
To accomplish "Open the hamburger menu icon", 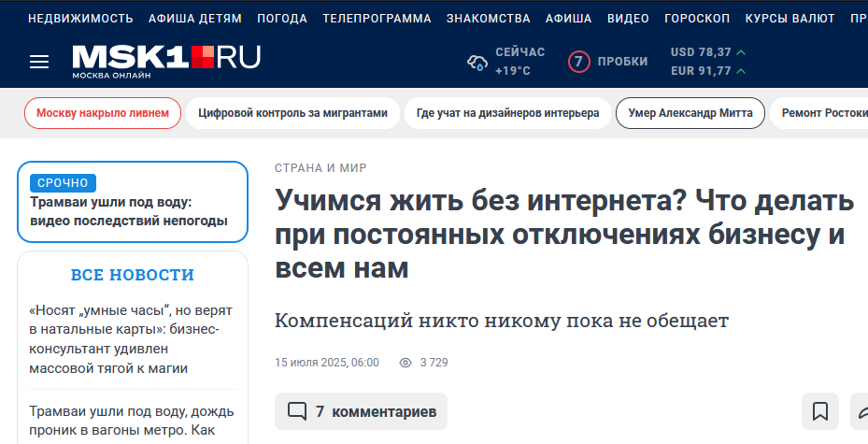I will [39, 62].
